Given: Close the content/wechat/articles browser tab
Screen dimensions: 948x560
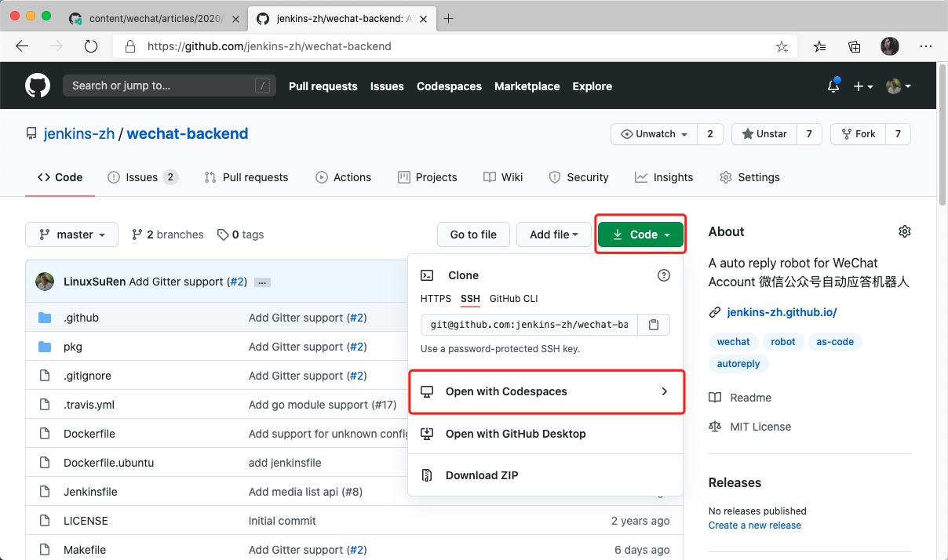Looking at the screenshot, I should pyautogui.click(x=235, y=19).
